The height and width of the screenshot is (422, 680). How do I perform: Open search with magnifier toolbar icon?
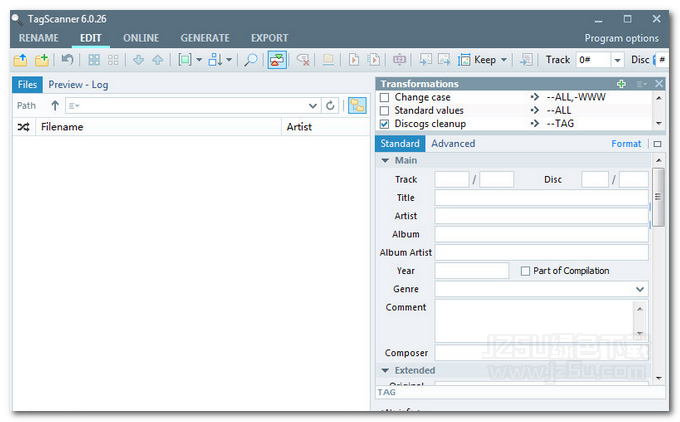tap(251, 60)
